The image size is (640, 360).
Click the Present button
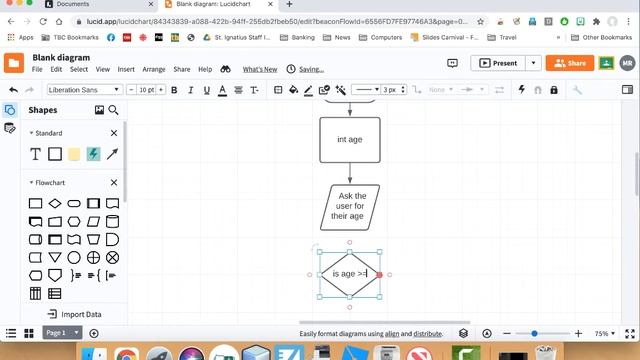click(x=498, y=63)
